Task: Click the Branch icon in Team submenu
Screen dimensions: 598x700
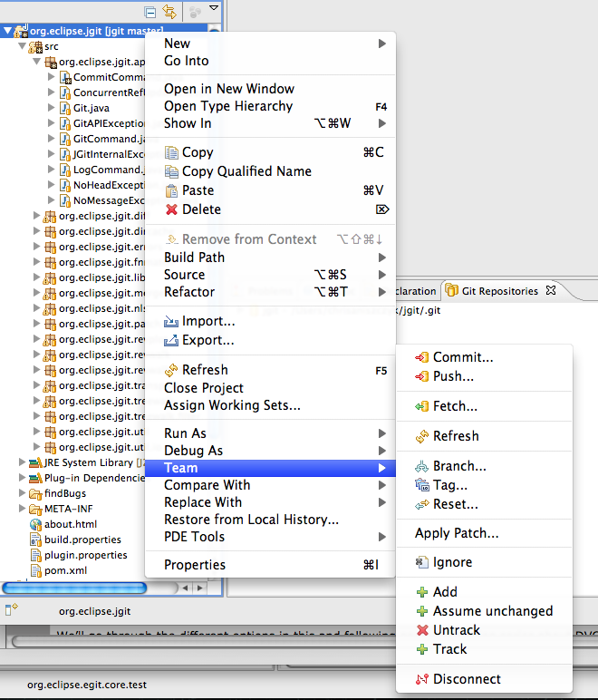Action: tap(422, 467)
